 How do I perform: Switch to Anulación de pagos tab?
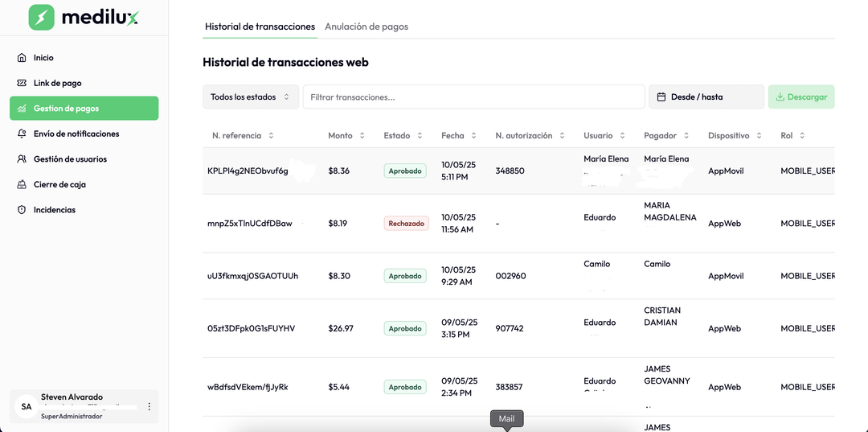pyautogui.click(x=366, y=27)
